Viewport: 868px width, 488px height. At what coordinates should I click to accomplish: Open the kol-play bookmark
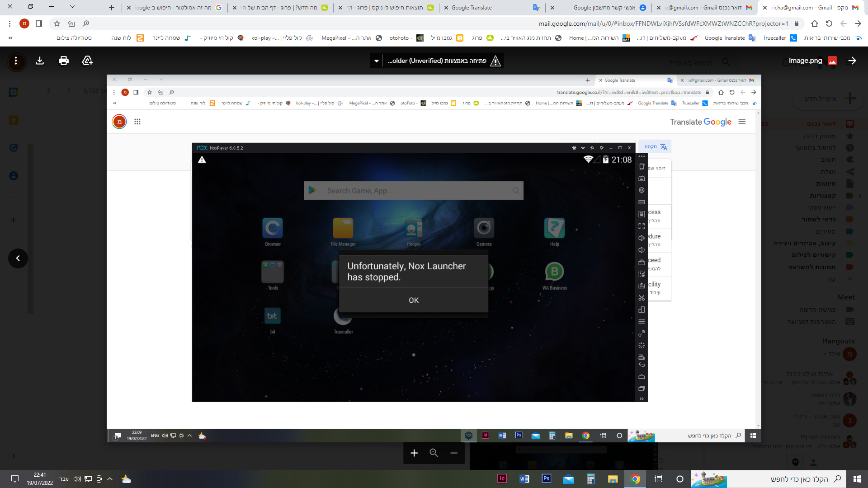pyautogui.click(x=282, y=38)
